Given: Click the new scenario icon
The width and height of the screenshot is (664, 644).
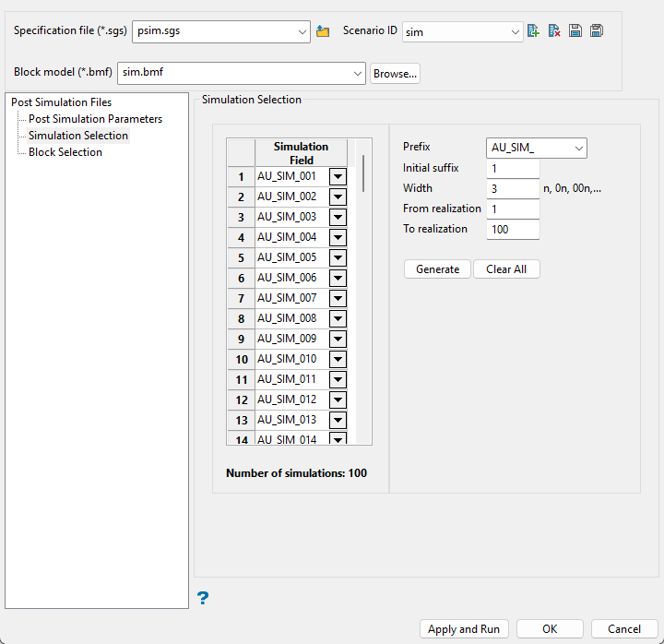Looking at the screenshot, I should tap(534, 31).
